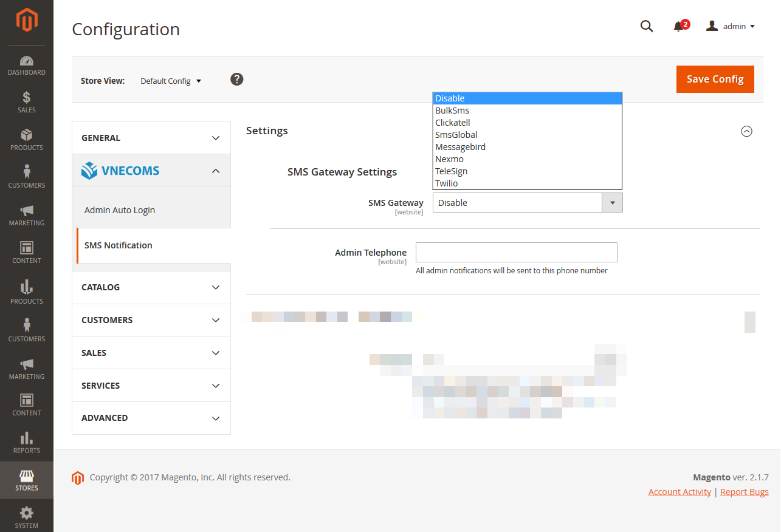Click the footer Magento logo
781x532 pixels.
[77, 478]
